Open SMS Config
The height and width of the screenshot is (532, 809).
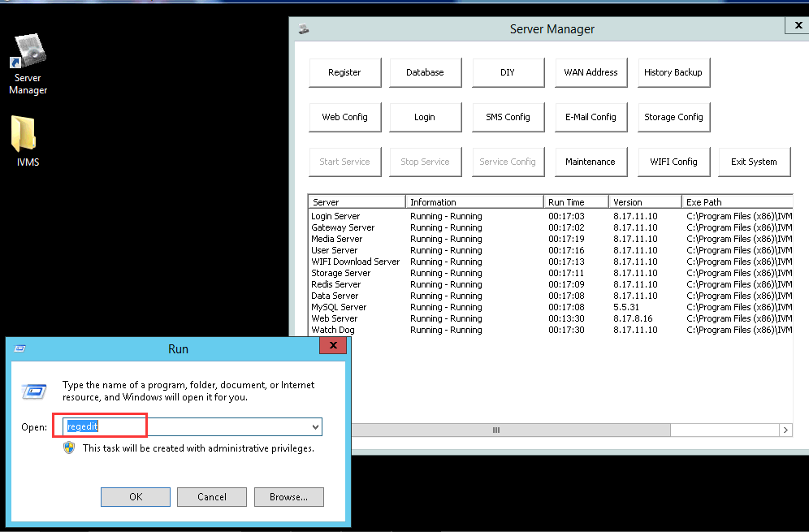coord(508,117)
